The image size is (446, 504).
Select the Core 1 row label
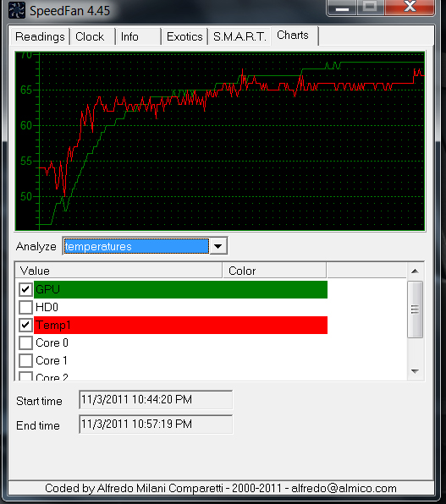51,360
